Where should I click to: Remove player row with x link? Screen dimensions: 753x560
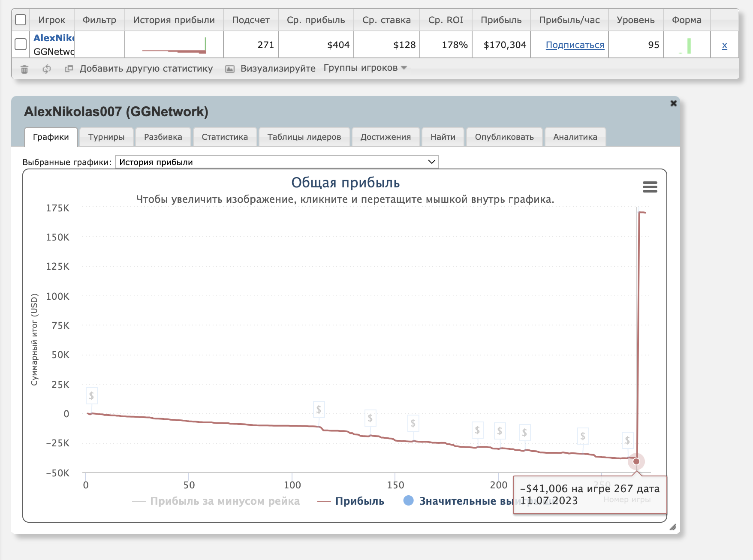pos(724,45)
